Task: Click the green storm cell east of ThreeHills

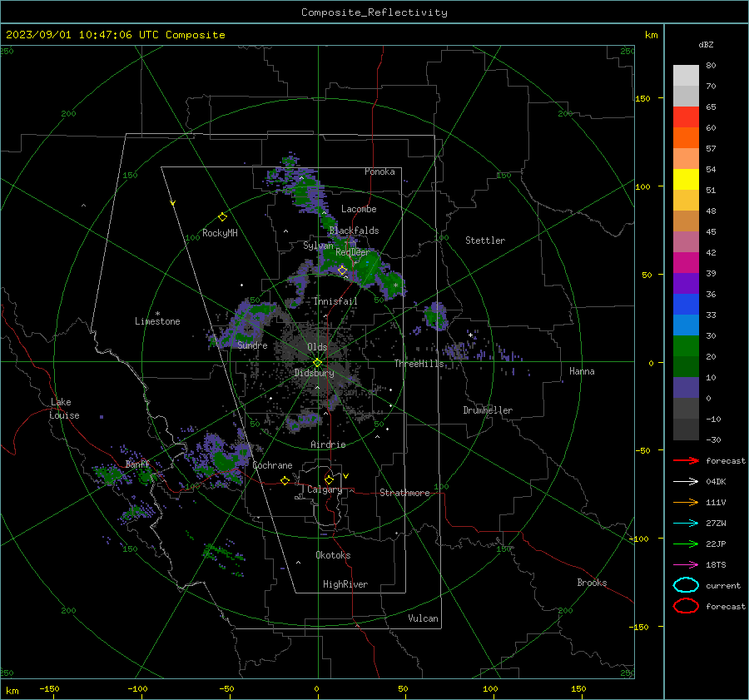Action: tap(435, 315)
